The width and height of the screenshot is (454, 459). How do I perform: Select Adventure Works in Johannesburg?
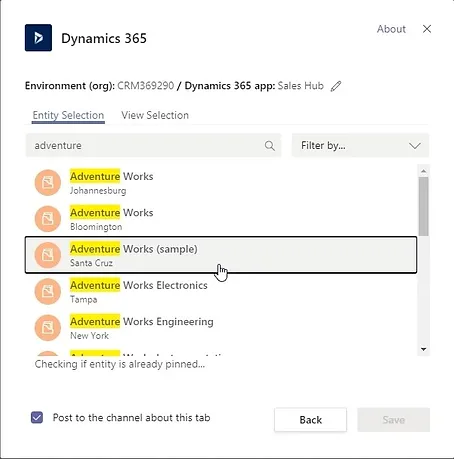coord(221,183)
